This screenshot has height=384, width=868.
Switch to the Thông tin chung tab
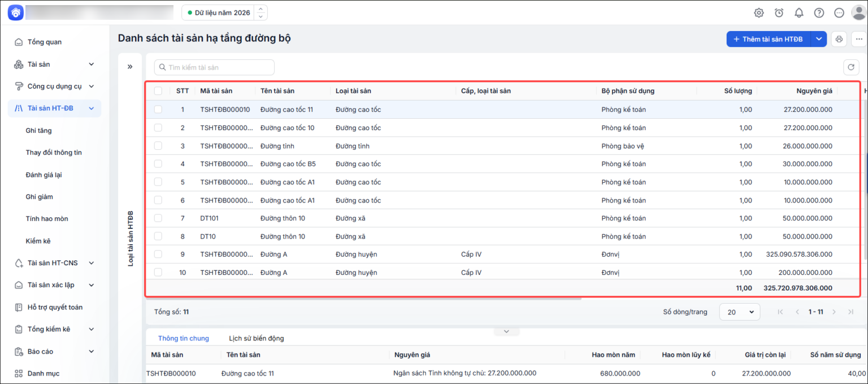click(x=184, y=338)
